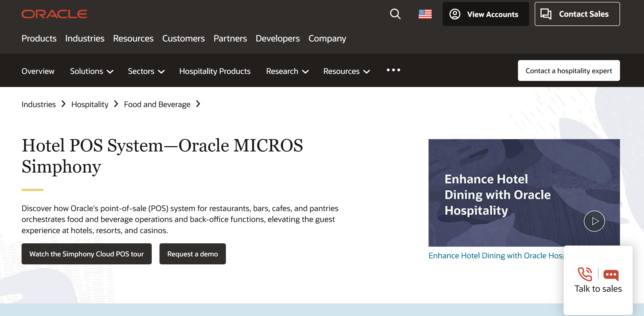This screenshot has height=316, width=644.
Task: Go to the Overview tab
Action: click(x=38, y=71)
